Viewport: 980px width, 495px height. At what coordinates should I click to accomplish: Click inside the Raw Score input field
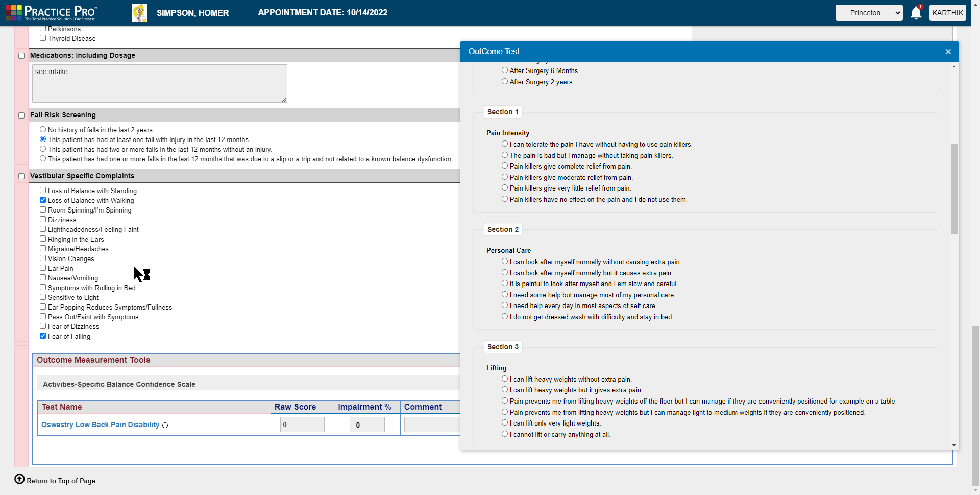(302, 424)
